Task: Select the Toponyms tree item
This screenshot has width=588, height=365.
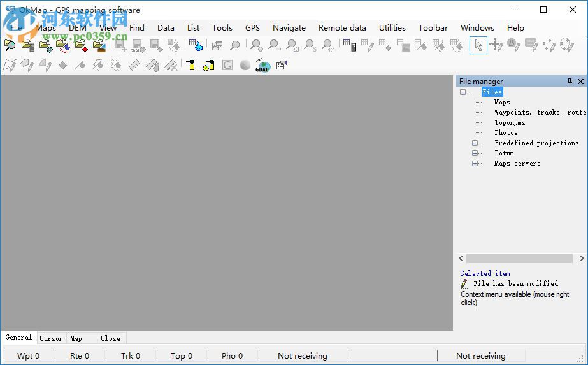Action: tap(510, 123)
